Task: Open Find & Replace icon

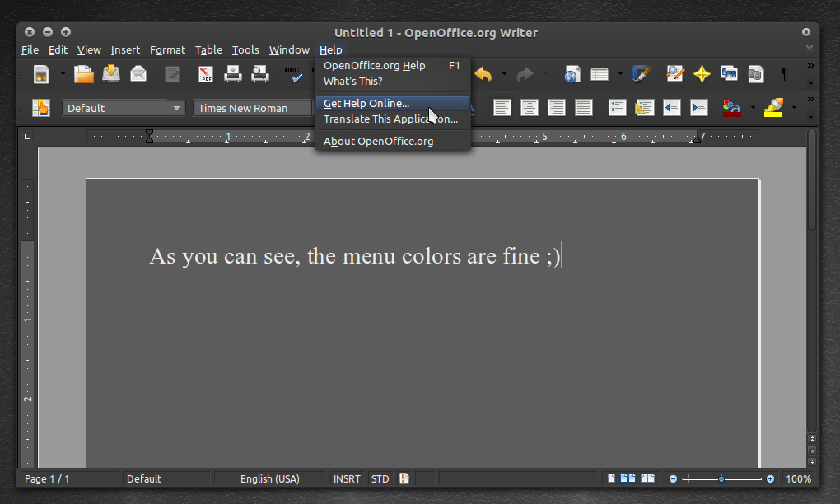Action: pos(675,74)
